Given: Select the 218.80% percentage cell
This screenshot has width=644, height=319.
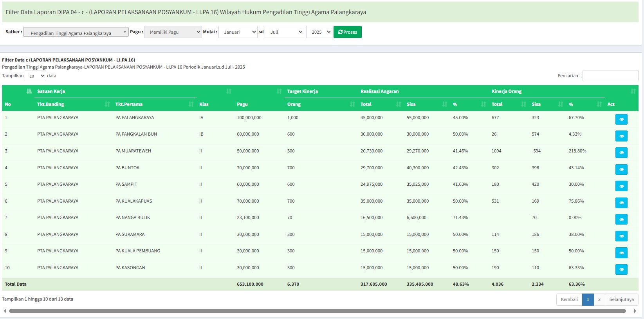Looking at the screenshot, I should pyautogui.click(x=577, y=151).
